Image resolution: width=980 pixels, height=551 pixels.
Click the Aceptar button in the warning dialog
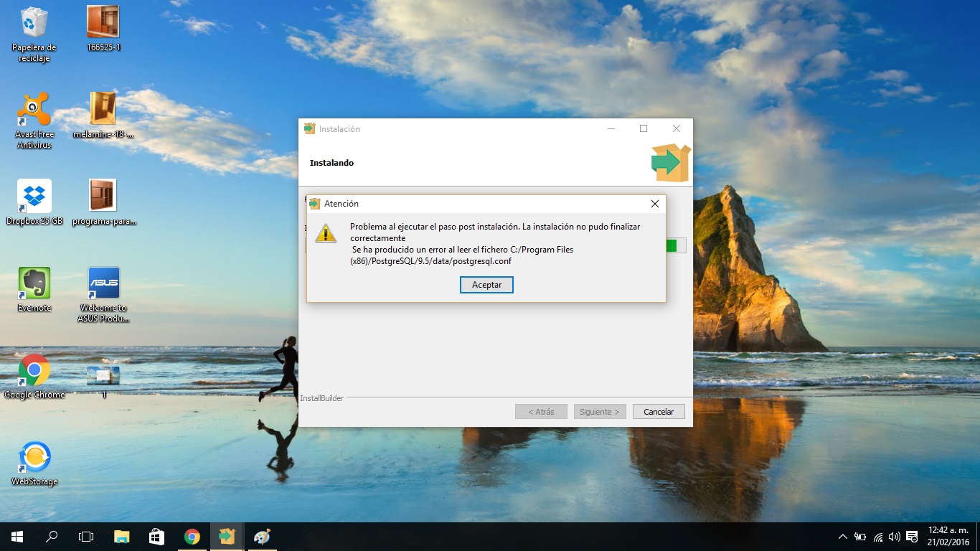point(486,285)
